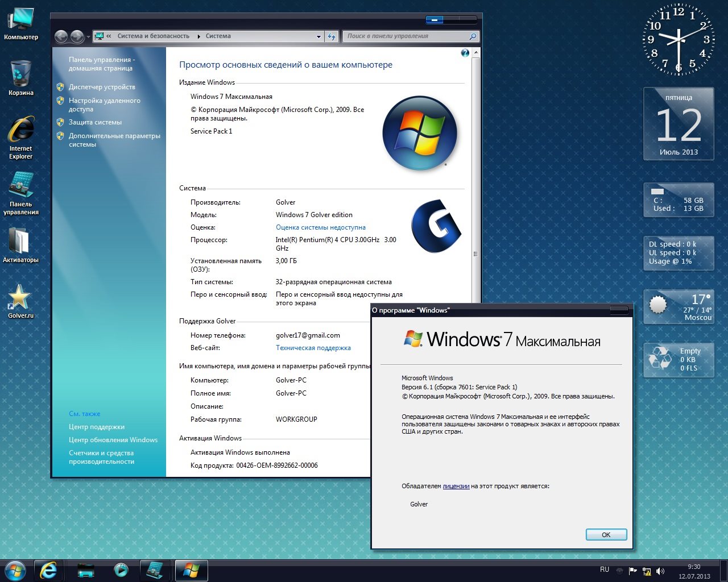Screen dimensions: 728x582
Task: Close the О программе Windows dialog
Action: (619, 310)
